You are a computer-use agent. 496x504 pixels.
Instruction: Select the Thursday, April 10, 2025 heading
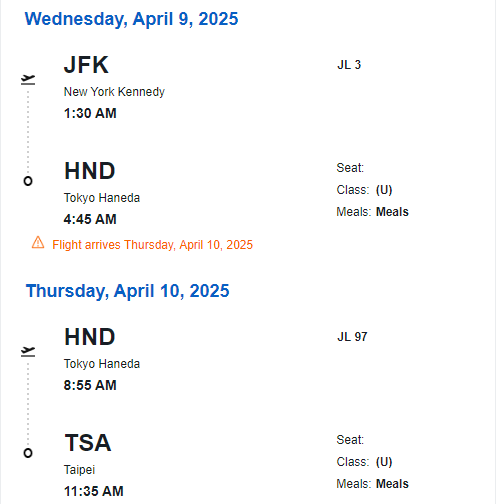click(x=128, y=291)
